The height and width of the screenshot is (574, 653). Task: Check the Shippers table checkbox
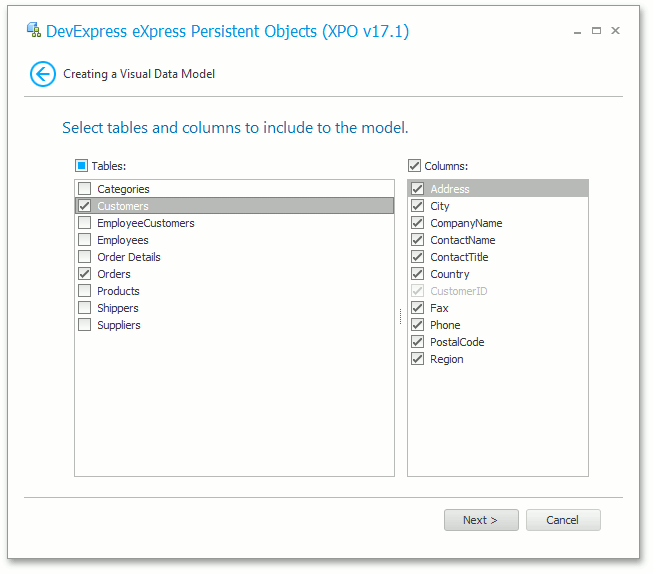point(85,308)
